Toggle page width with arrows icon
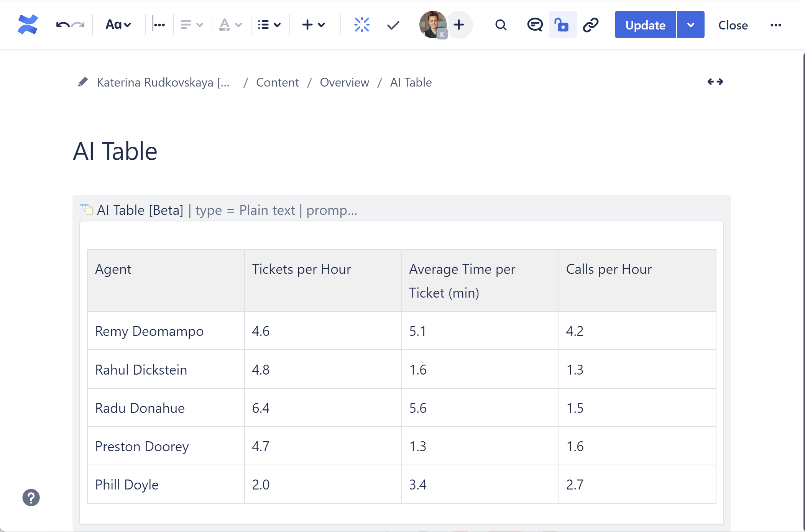The height and width of the screenshot is (532, 805). [x=715, y=82]
